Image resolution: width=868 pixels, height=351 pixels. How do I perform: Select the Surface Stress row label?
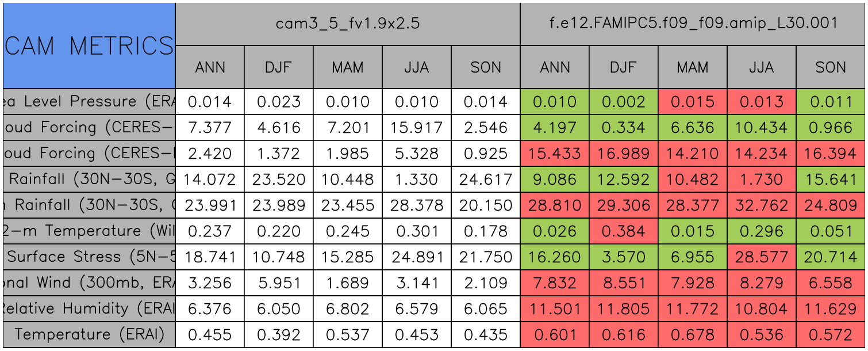(x=89, y=257)
